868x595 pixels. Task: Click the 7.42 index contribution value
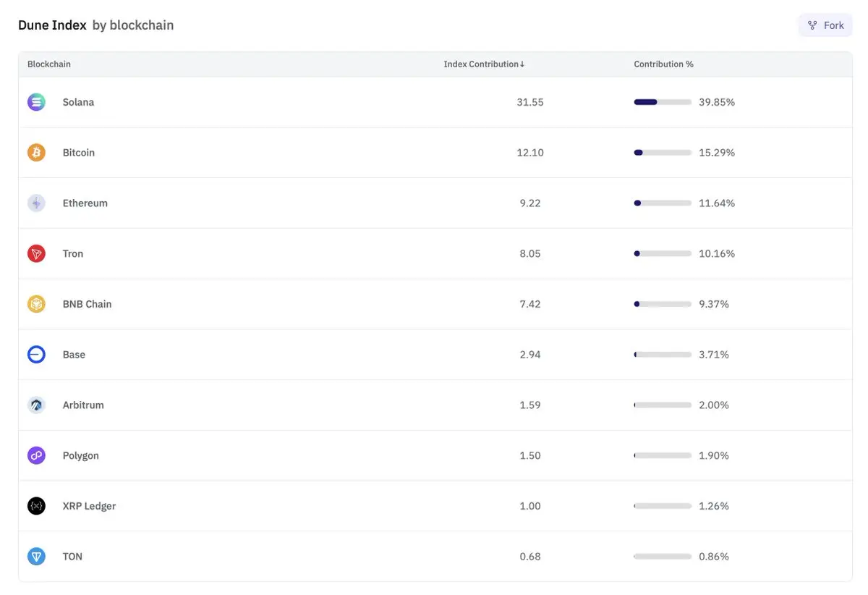point(530,304)
